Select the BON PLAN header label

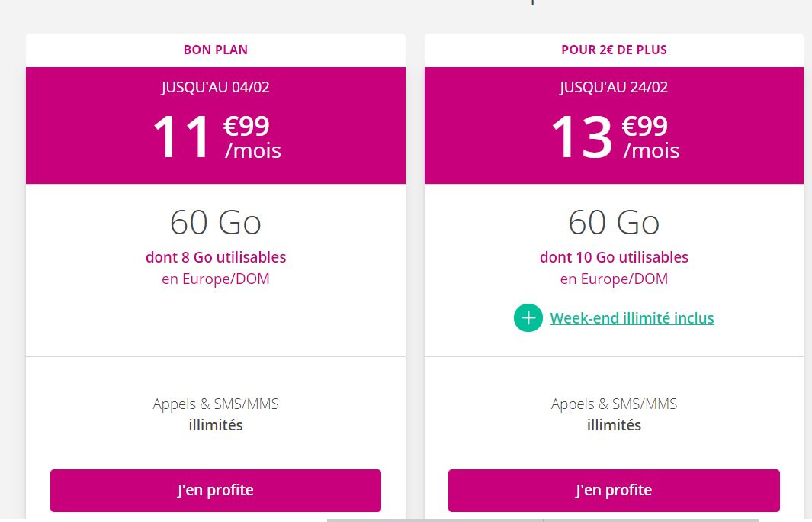pos(216,50)
